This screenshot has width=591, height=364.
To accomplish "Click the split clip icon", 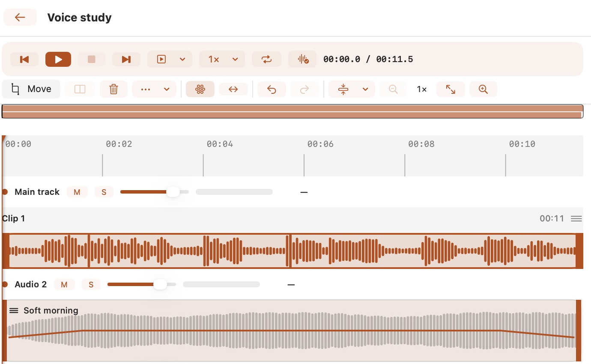I will [80, 89].
